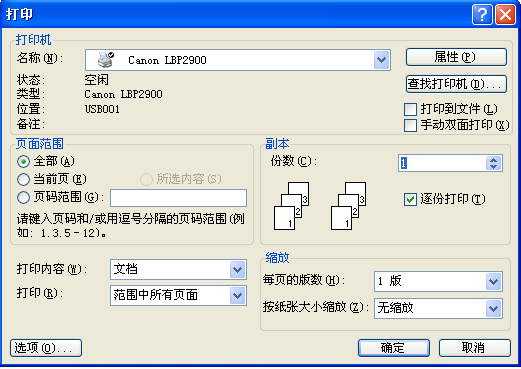Click the 份数(C) copies input field
Viewport: 521px width, 369px height.
pyautogui.click(x=442, y=163)
